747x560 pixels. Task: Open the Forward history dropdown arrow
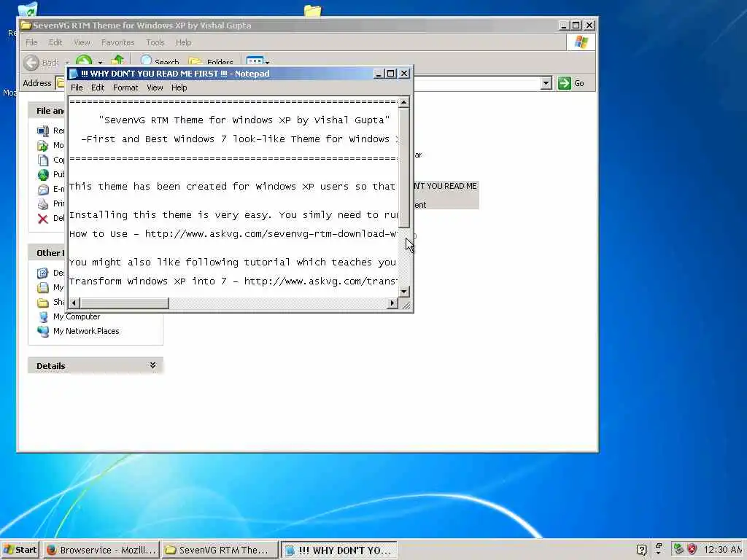(100, 63)
